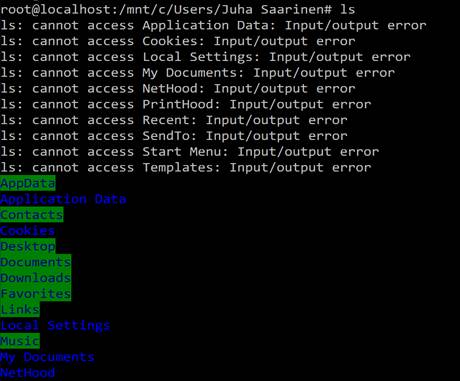The height and width of the screenshot is (381, 460).
Task: Click the Links directory entry
Action: [20, 309]
